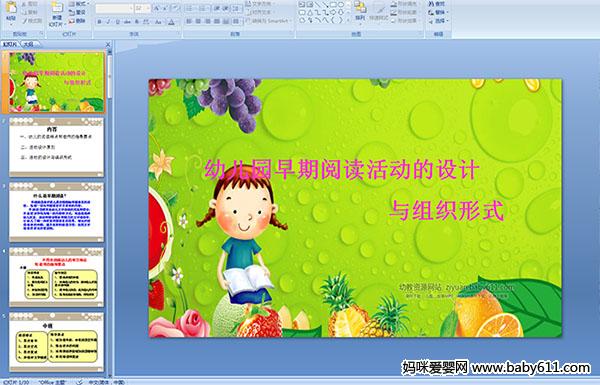Open the Select (选择) dropdown
Viewport: 600px width, 385px height.
[439, 21]
